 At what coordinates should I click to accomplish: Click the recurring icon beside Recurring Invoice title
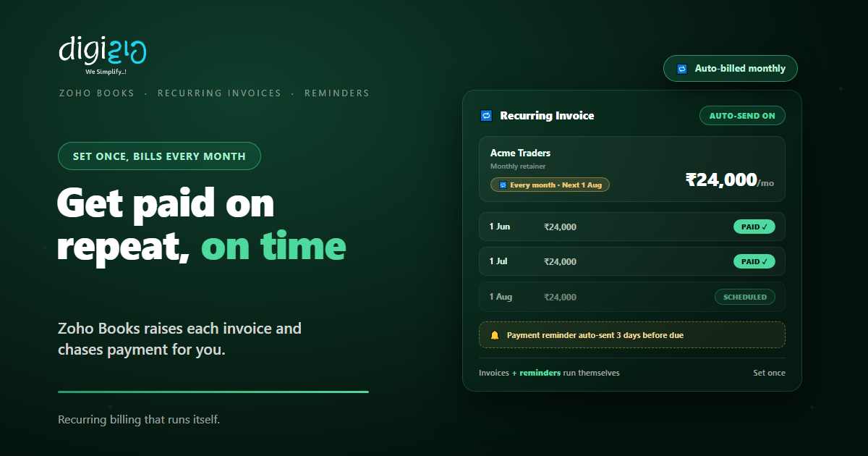[486, 116]
